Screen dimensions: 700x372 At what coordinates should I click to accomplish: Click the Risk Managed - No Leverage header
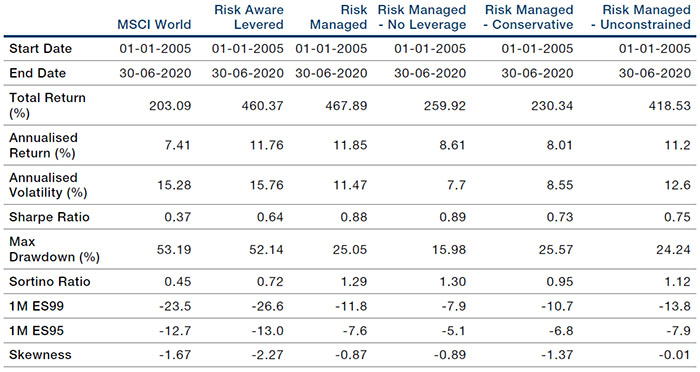pyautogui.click(x=421, y=17)
